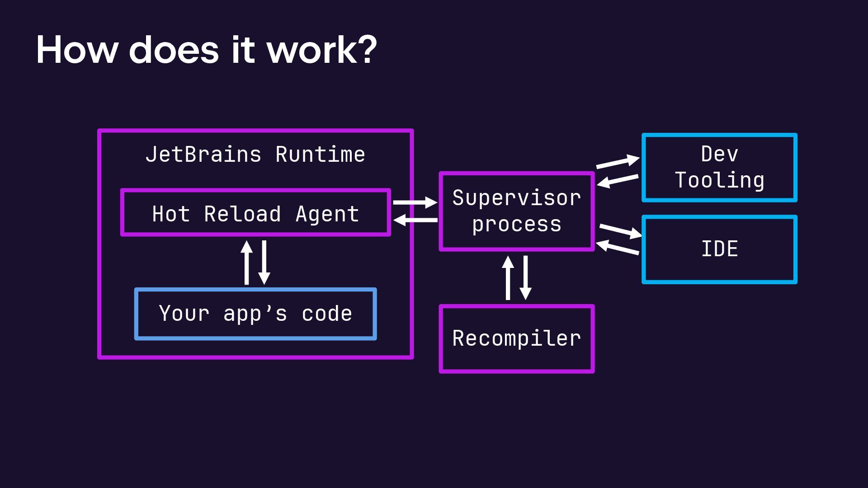Click up arrow below Hot Reload Agent
868x488 pixels.
click(x=246, y=263)
